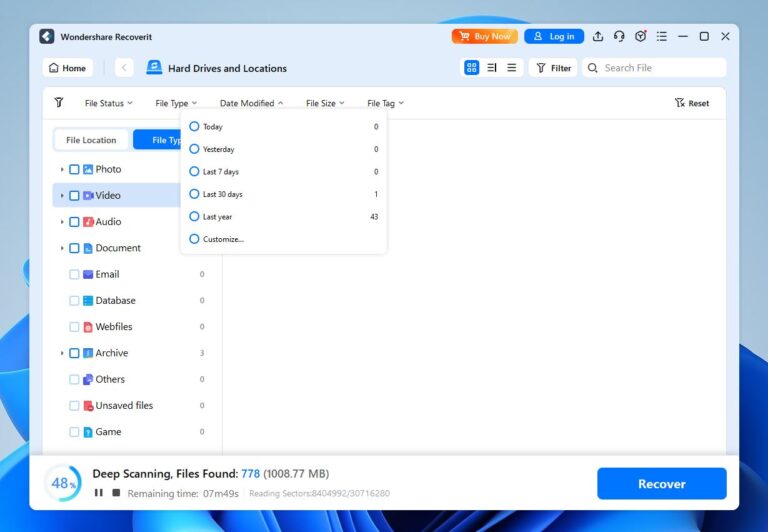Switch to plain list view
768x532 pixels.
[x=511, y=68]
